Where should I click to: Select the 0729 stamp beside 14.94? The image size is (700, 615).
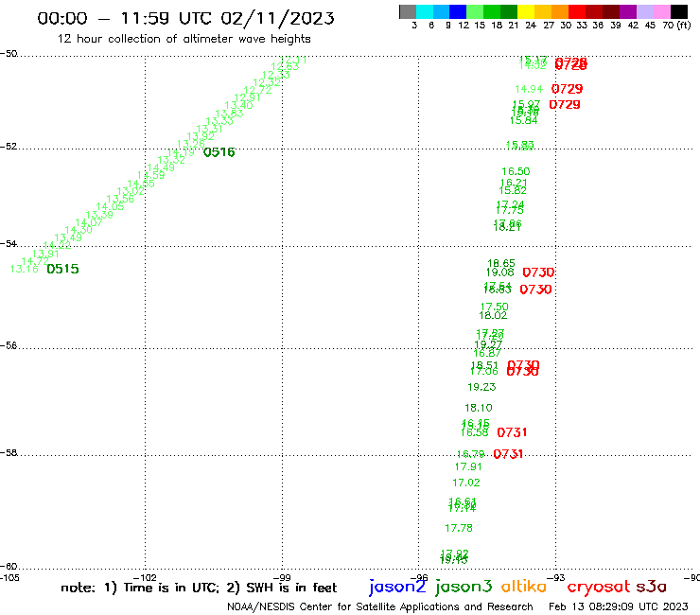coord(567,89)
